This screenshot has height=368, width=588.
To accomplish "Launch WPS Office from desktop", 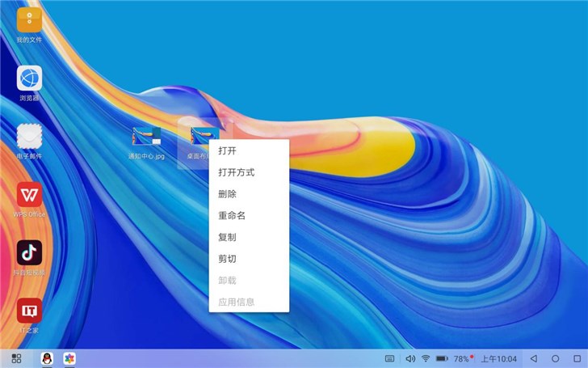I will 29,194.
